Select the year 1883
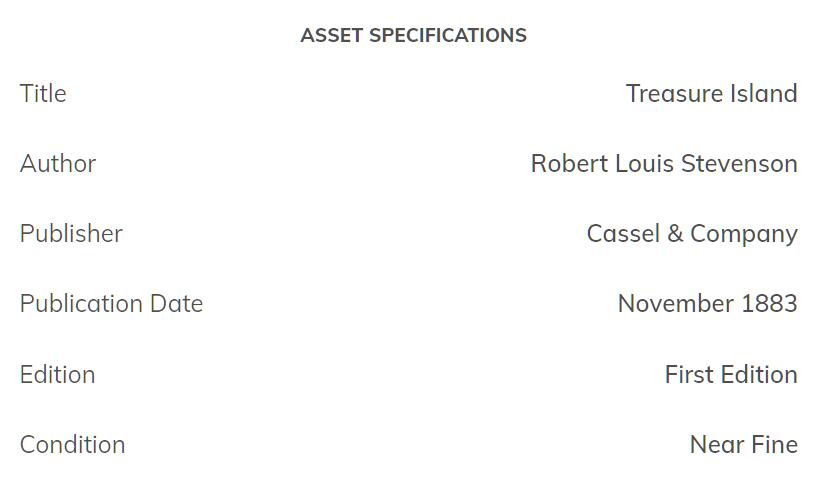The height and width of the screenshot is (492, 836). click(769, 304)
